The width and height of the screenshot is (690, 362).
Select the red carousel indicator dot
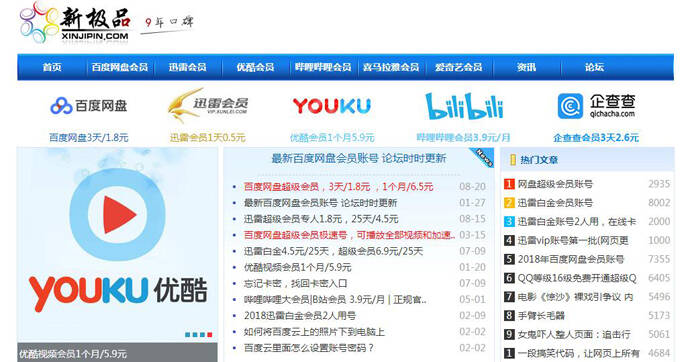[210, 335]
